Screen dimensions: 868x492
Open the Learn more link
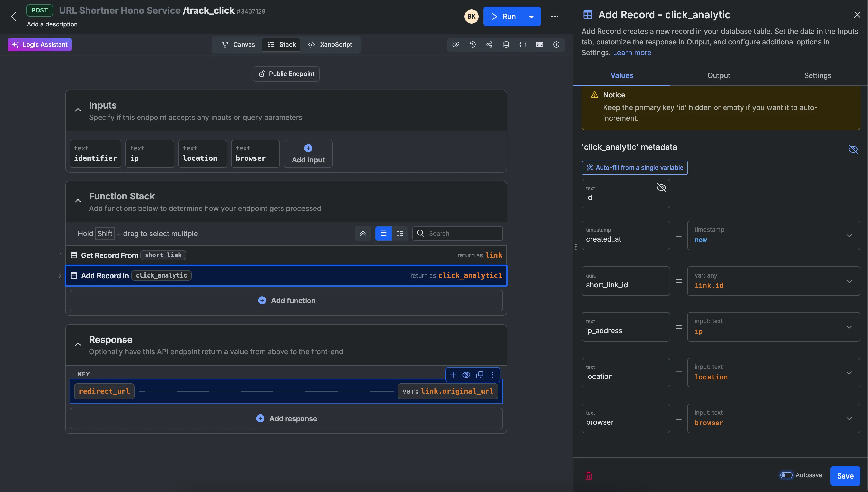[632, 53]
